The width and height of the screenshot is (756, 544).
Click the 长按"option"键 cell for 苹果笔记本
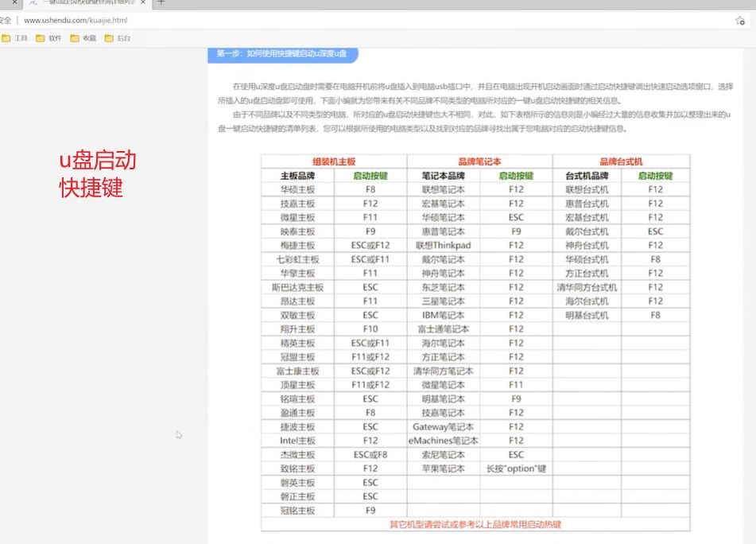click(516, 468)
